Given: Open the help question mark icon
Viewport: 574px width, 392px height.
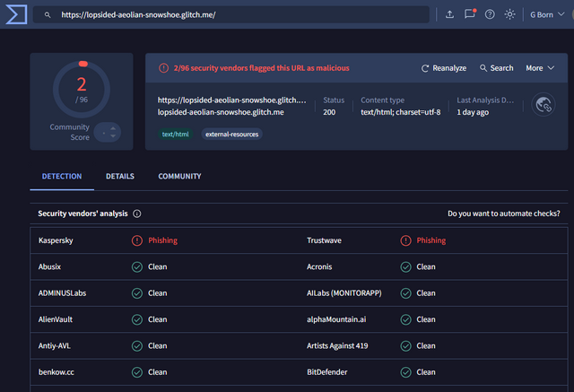Looking at the screenshot, I should click(490, 14).
